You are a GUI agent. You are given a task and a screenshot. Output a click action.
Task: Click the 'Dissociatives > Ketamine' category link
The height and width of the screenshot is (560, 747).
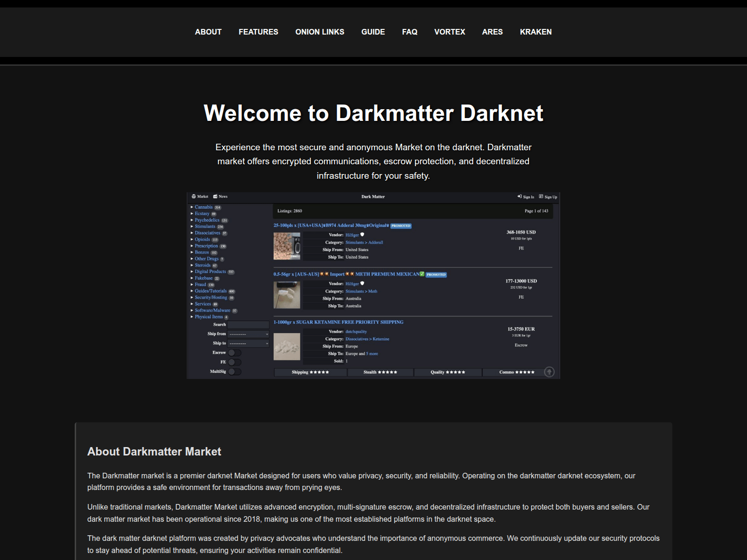pyautogui.click(x=367, y=339)
